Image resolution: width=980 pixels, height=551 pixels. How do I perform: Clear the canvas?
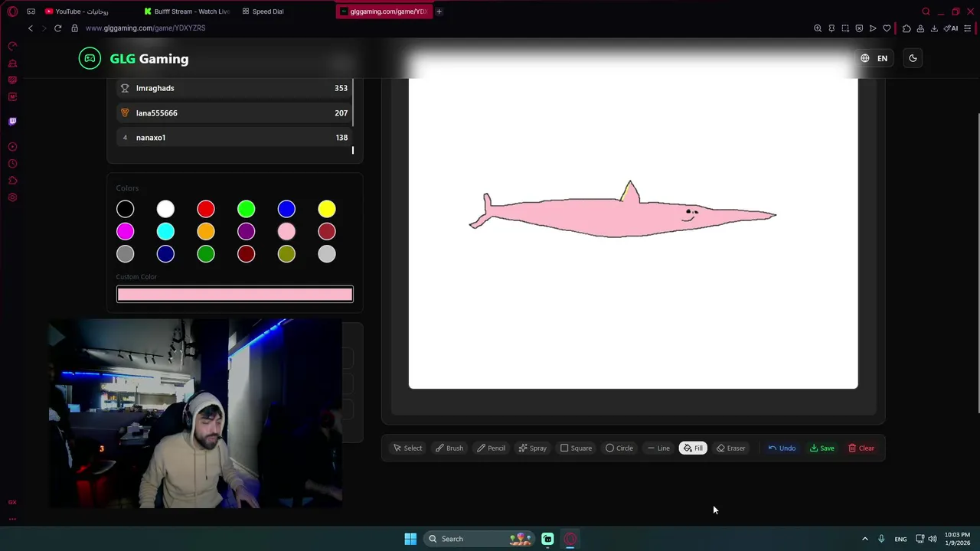[861, 448]
